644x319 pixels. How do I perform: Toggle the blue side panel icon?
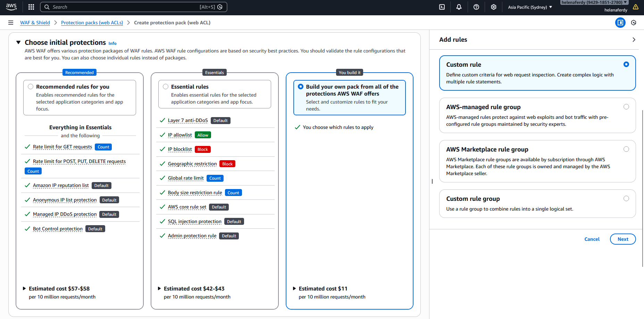point(620,23)
